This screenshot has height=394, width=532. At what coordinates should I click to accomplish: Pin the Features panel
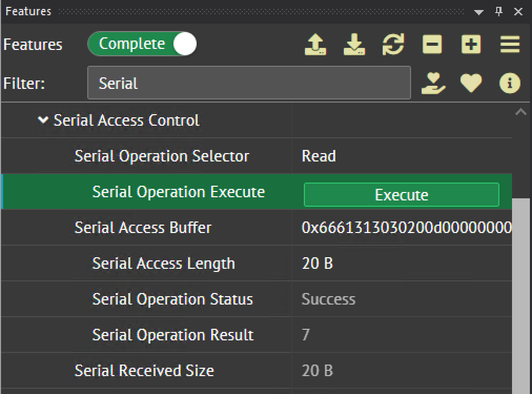click(x=499, y=12)
